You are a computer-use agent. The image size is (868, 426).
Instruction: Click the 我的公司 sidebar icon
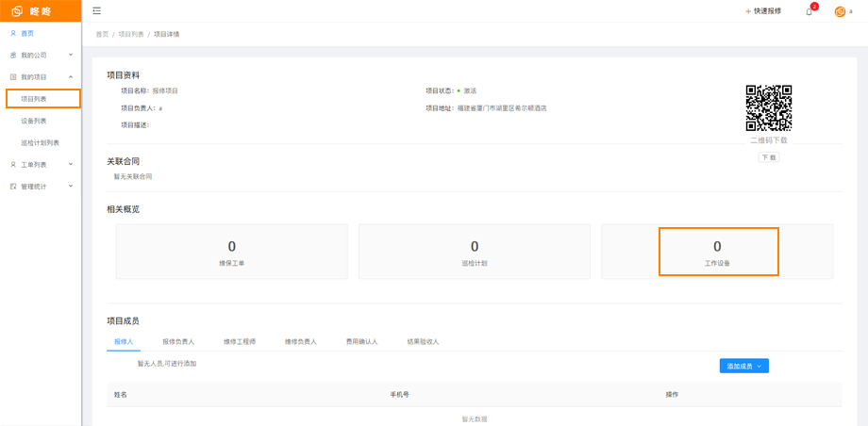[x=13, y=55]
